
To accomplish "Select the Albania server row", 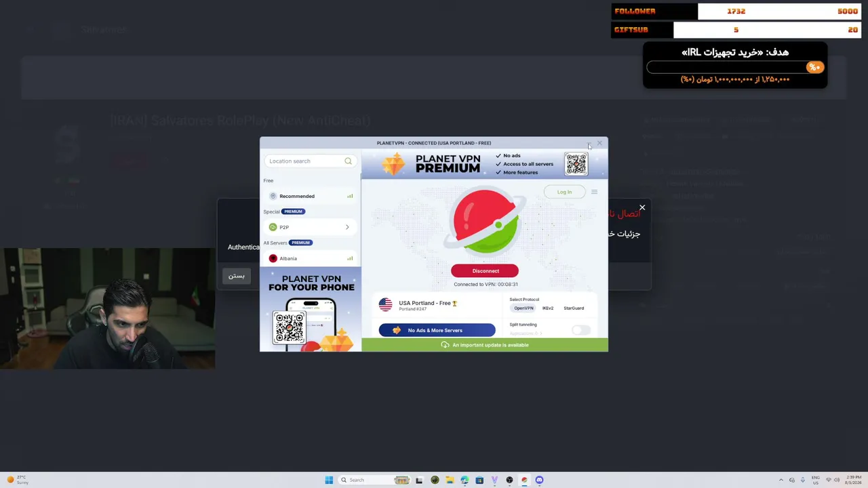I will pos(311,258).
